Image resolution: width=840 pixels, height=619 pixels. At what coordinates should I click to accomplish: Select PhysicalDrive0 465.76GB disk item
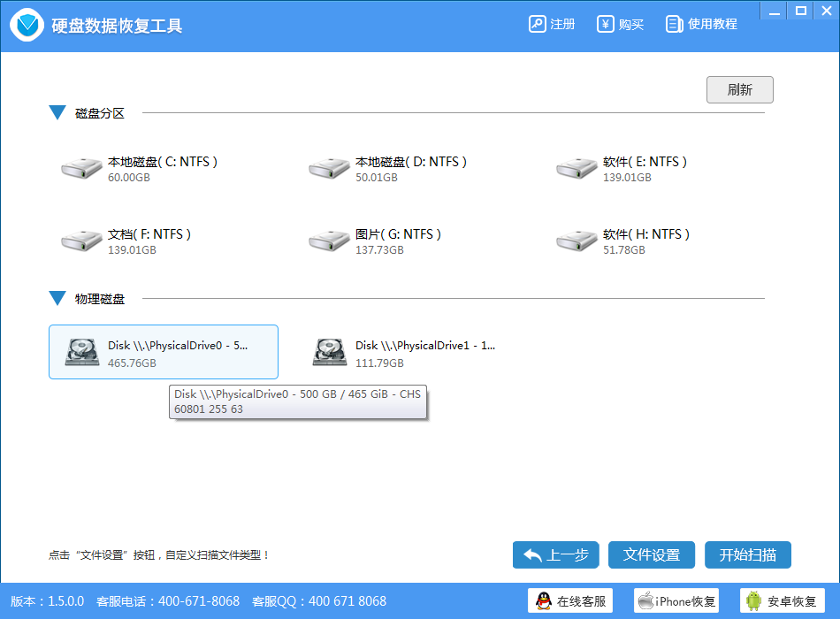pyautogui.click(x=164, y=352)
